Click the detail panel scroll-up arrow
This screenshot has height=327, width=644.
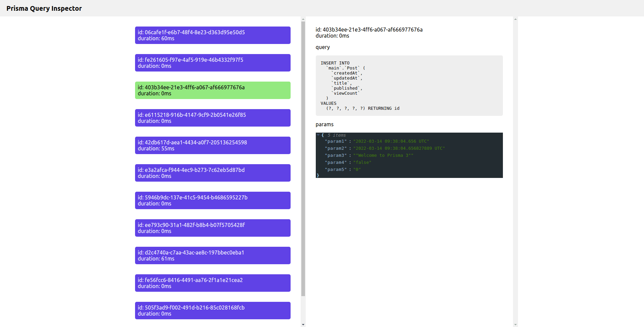(515, 19)
